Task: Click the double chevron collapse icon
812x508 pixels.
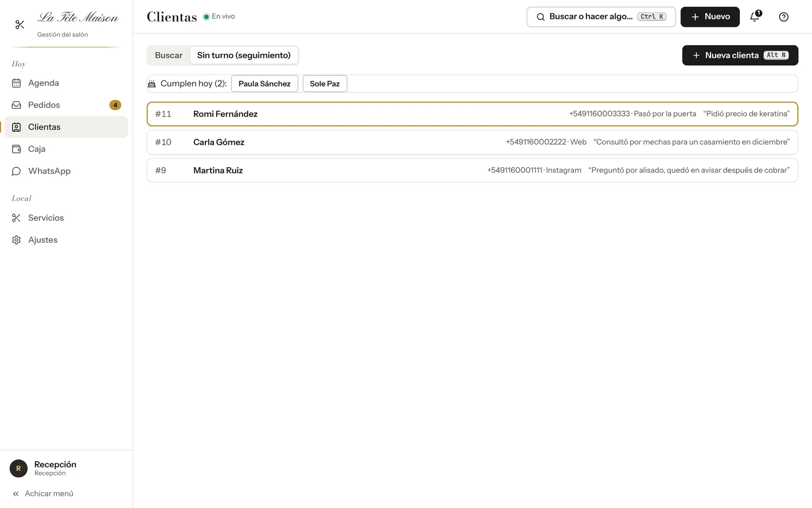Action: click(16, 494)
